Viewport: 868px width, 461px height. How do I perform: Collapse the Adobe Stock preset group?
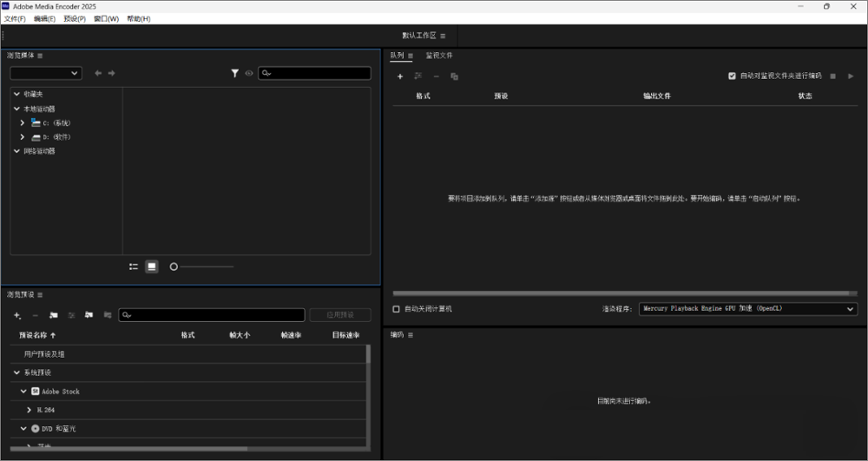click(23, 392)
